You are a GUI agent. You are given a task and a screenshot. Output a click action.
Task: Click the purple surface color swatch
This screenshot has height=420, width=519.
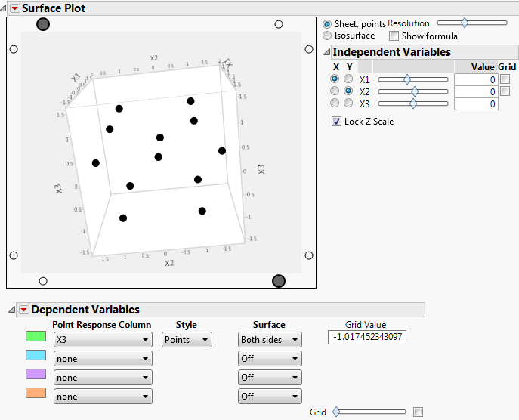pyautogui.click(x=36, y=375)
